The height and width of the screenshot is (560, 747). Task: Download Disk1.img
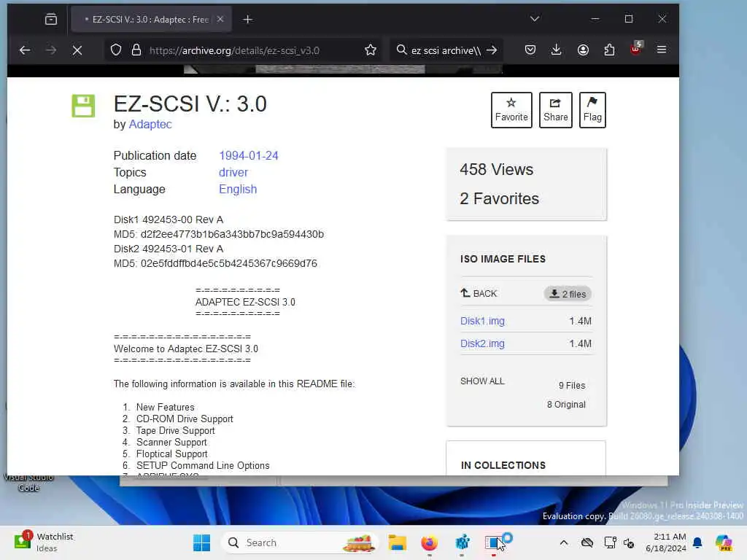coord(482,321)
